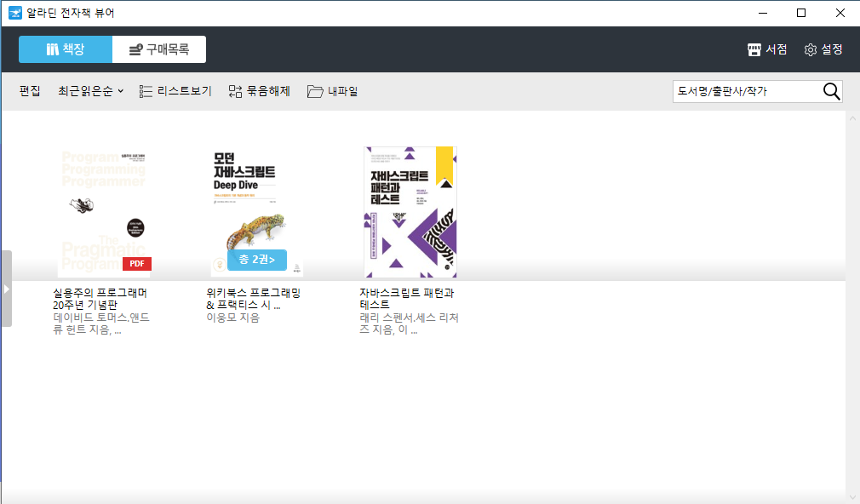The height and width of the screenshot is (504, 860).
Task: Close the 알라딘 전자책 뷰어 window
Action: [x=840, y=13]
